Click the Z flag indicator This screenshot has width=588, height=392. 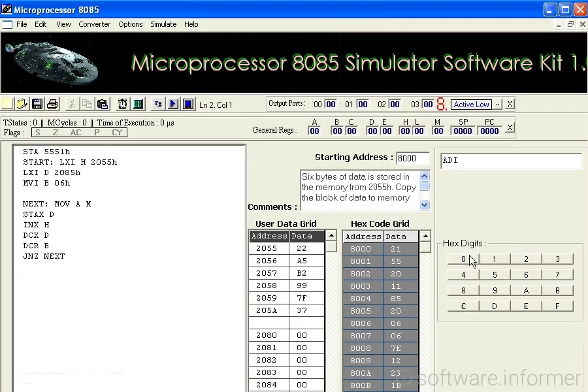56,133
